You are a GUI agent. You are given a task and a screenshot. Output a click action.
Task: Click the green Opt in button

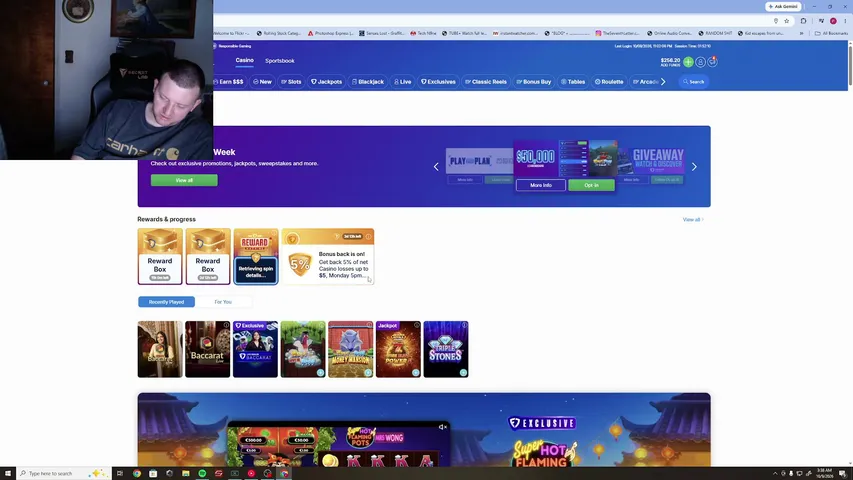click(x=591, y=185)
